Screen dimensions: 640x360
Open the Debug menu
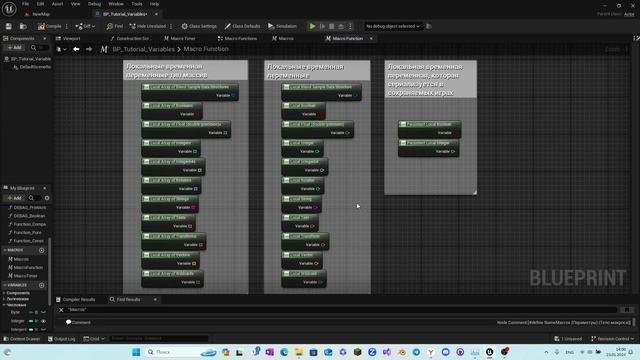point(94,4)
